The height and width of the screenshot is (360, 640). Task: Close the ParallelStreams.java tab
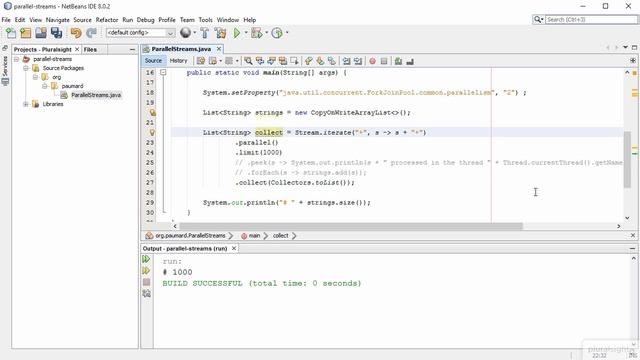[x=219, y=49]
